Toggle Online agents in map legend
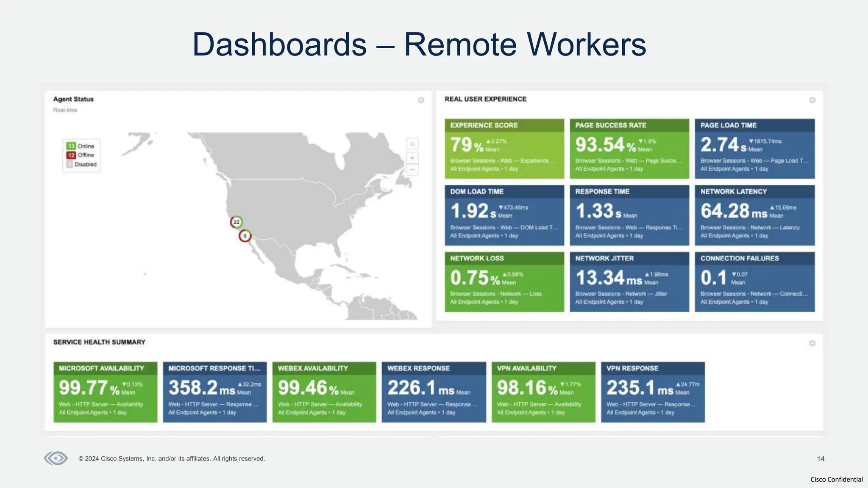Image resolution: width=868 pixels, height=488 pixels. pos(81,146)
